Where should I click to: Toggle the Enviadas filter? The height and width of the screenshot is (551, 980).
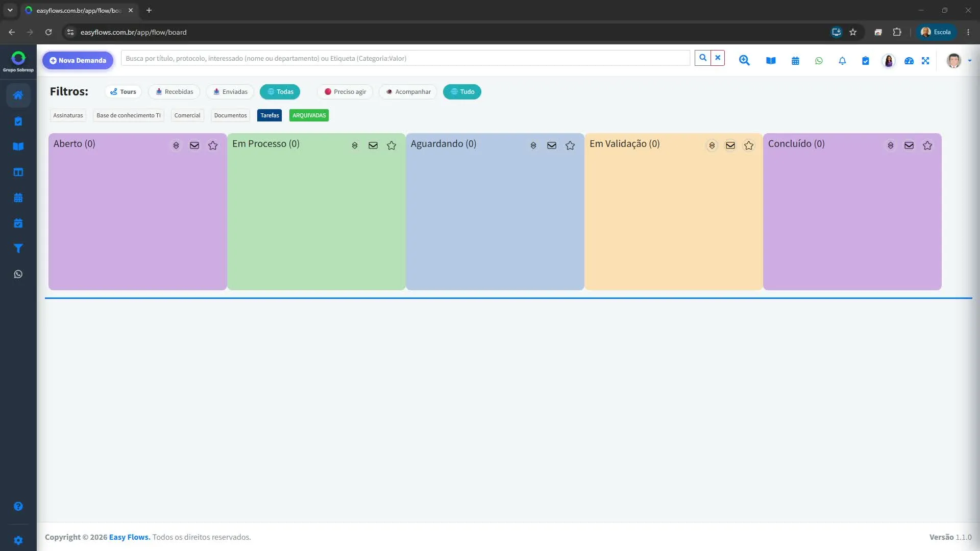pos(230,92)
